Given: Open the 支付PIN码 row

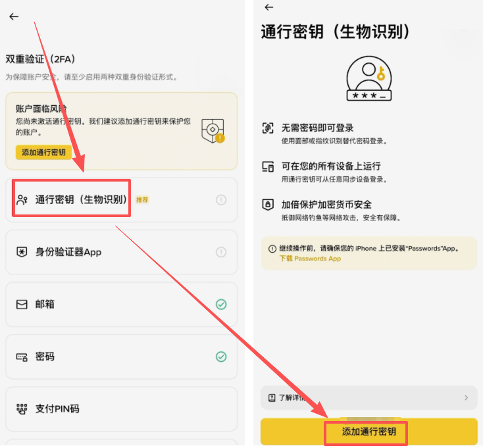Looking at the screenshot, I should [x=121, y=409].
